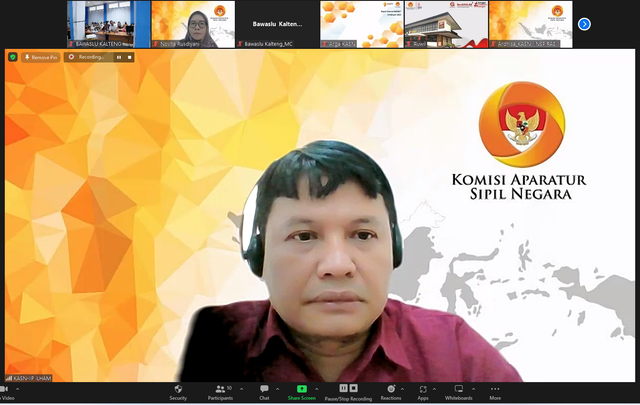Pause recording using the top-left indicator
Image resolution: width=640 pixels, height=405 pixels.
119,58
